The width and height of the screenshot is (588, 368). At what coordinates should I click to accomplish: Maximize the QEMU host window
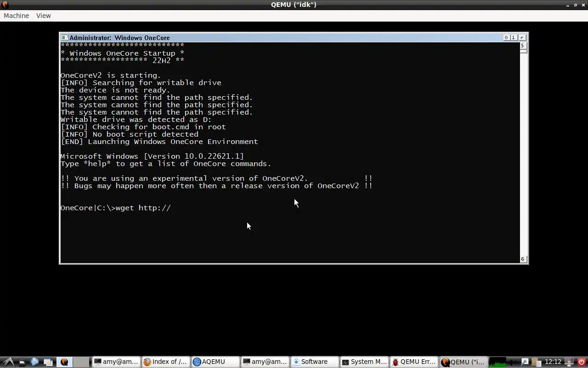(x=576, y=5)
